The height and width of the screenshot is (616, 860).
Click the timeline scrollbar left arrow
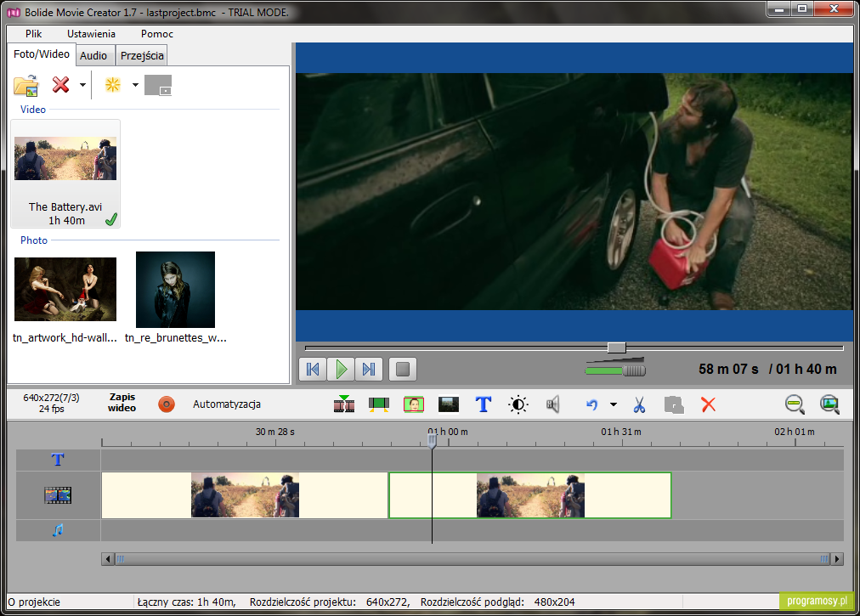click(x=107, y=559)
